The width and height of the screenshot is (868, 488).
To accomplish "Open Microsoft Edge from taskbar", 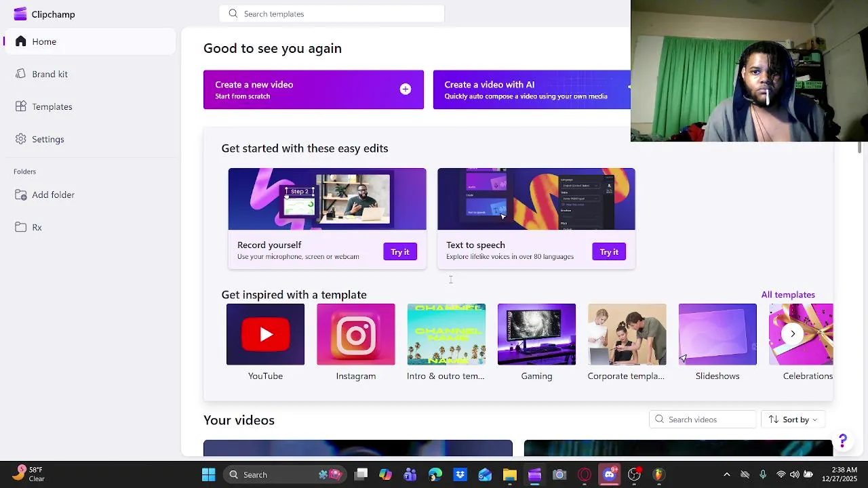I will 435,474.
